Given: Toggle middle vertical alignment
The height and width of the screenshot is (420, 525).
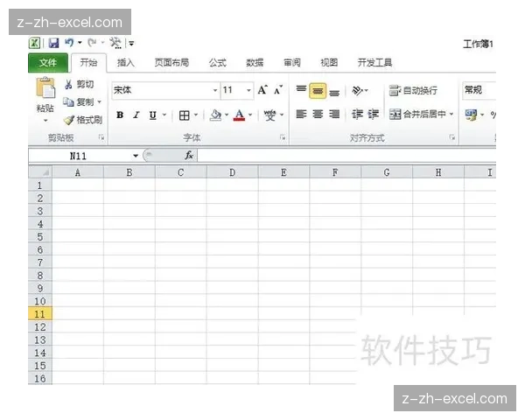Looking at the screenshot, I should [x=318, y=90].
